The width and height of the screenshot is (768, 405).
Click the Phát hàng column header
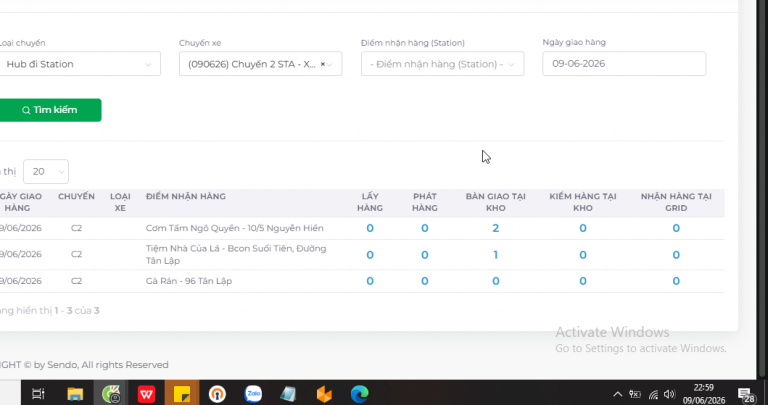[425, 202]
